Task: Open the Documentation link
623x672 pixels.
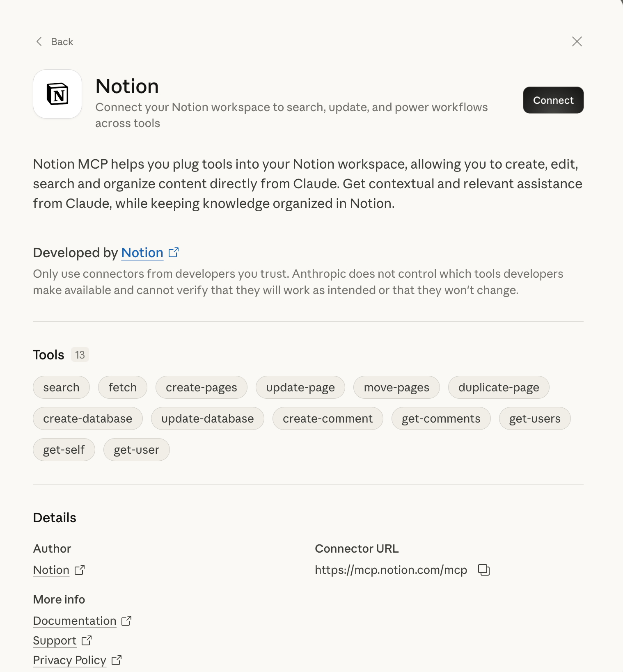Action: (x=75, y=621)
